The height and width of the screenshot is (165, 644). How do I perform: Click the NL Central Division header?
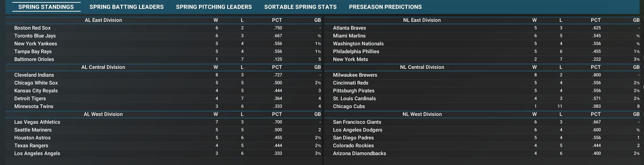[x=422, y=67]
